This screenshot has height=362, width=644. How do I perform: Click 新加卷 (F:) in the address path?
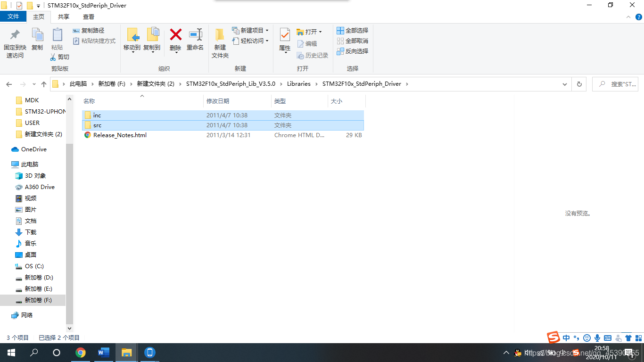click(x=112, y=84)
